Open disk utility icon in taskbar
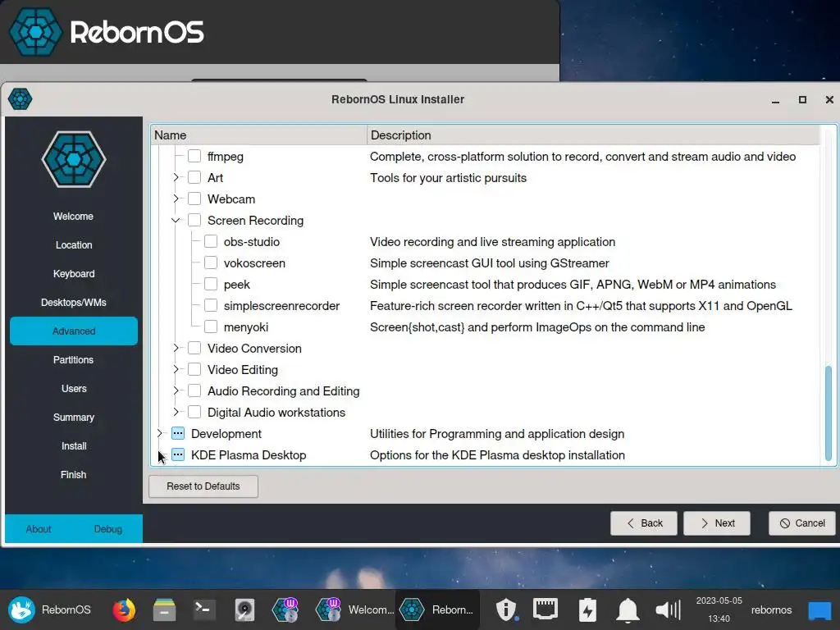Viewport: 840px width, 630px height. pos(244,609)
